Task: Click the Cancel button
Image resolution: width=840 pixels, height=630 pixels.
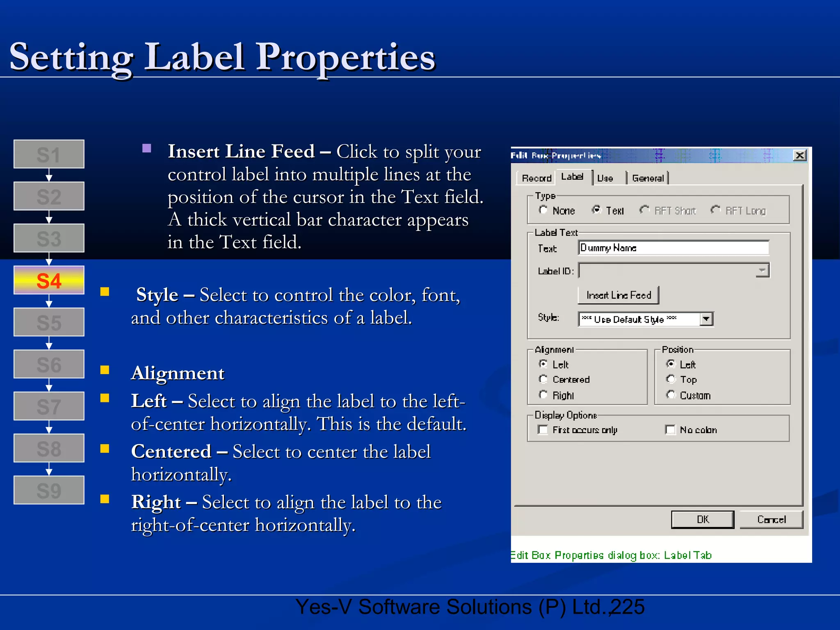Action: (x=772, y=519)
